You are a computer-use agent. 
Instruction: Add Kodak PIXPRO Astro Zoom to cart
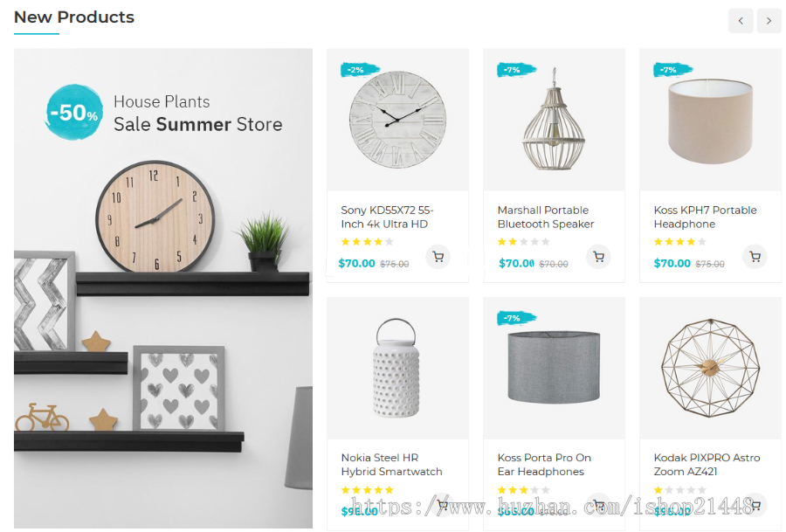click(755, 506)
